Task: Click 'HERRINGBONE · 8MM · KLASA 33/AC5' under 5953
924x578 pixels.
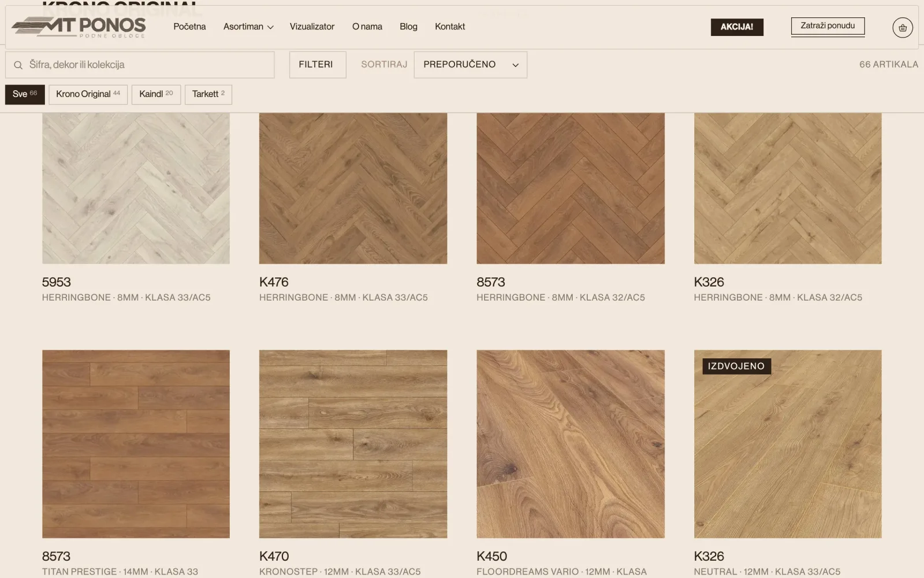Action: (126, 298)
